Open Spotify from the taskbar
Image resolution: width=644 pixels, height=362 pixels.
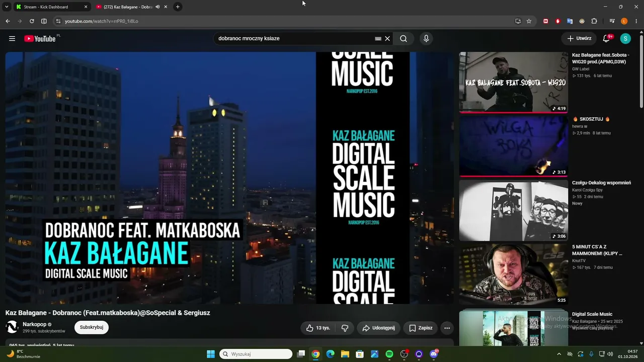pos(389,354)
